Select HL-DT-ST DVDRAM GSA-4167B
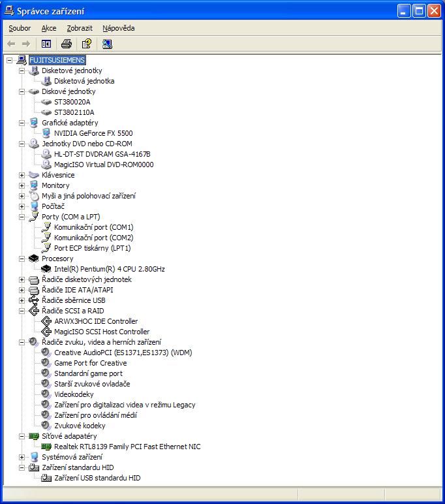 click(102, 154)
